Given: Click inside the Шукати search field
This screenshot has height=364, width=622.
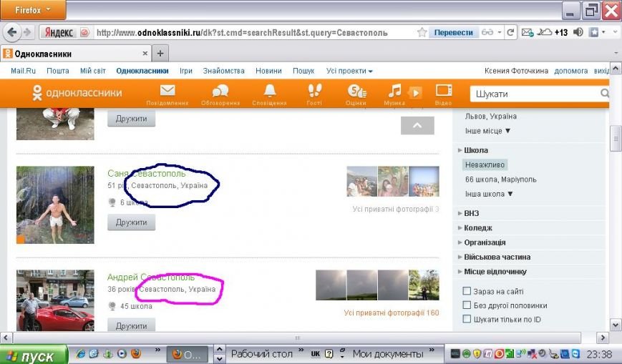Looking at the screenshot, I should pyautogui.click(x=535, y=94).
